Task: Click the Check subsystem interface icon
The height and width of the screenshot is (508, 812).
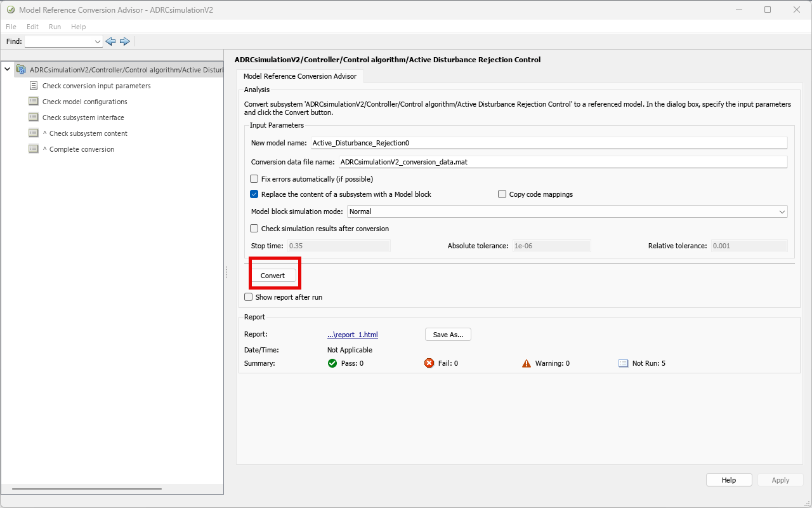Action: (x=34, y=117)
